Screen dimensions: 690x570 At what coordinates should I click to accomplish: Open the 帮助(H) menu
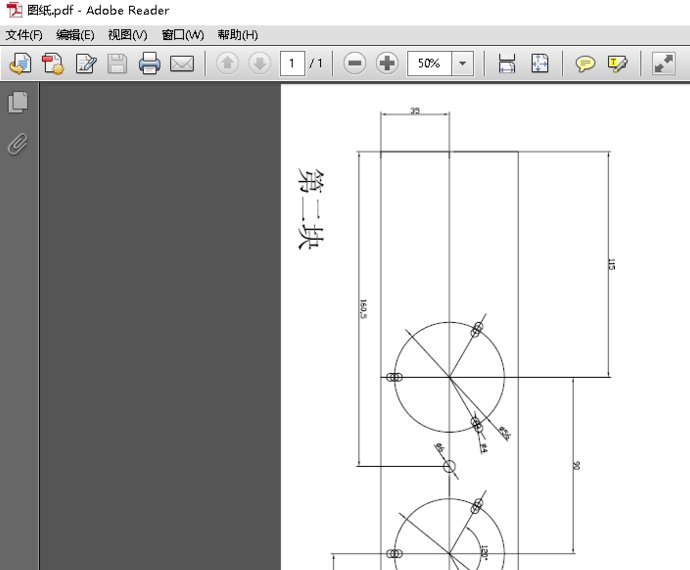point(237,35)
